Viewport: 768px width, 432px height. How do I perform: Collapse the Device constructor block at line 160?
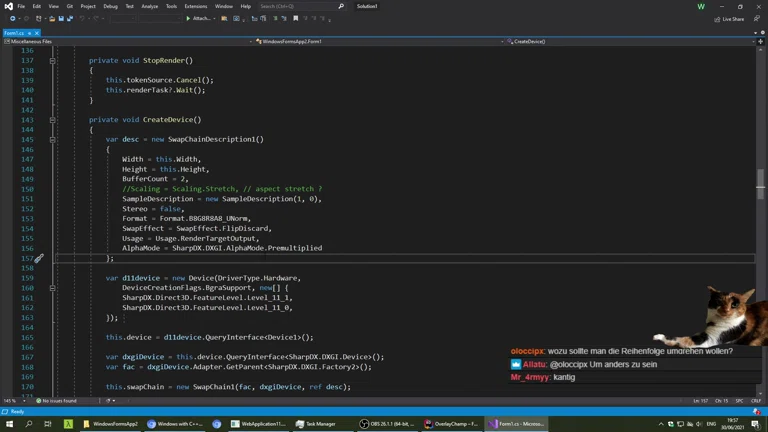pyautogui.click(x=52, y=288)
